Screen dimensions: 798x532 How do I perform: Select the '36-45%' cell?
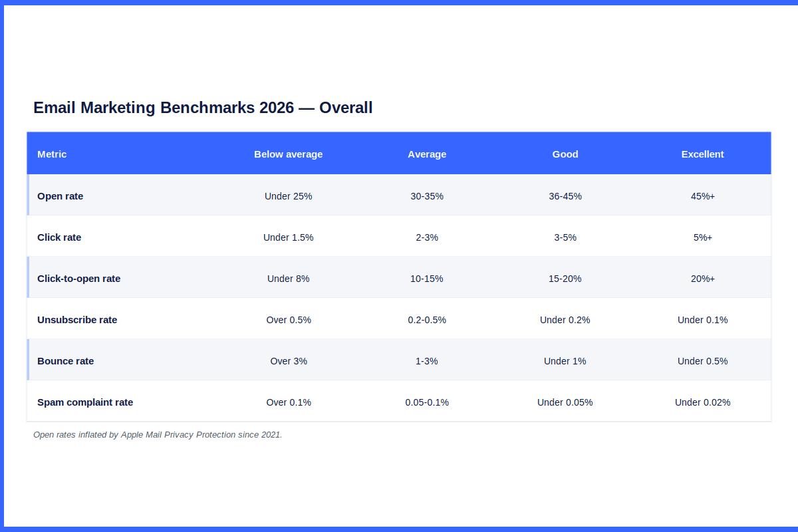click(x=565, y=196)
